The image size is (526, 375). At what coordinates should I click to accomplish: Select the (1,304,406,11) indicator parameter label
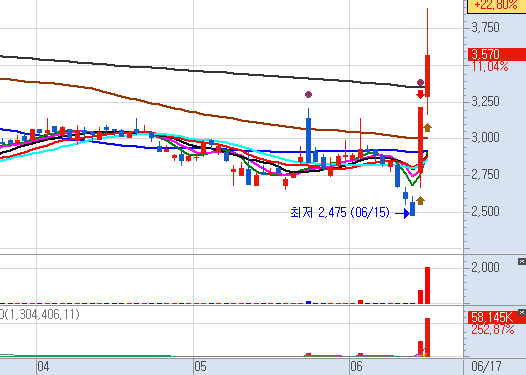(41, 315)
